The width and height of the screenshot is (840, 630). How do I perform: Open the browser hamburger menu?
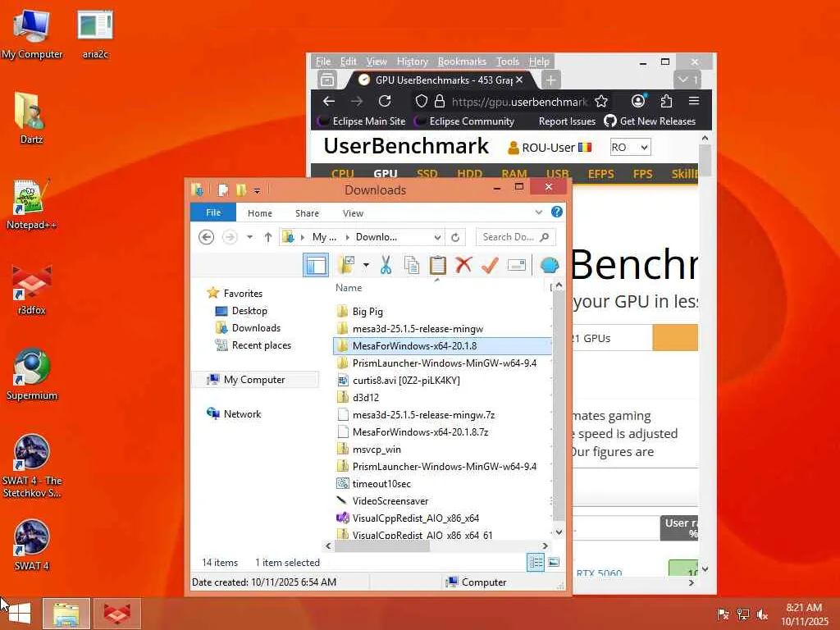tap(694, 101)
